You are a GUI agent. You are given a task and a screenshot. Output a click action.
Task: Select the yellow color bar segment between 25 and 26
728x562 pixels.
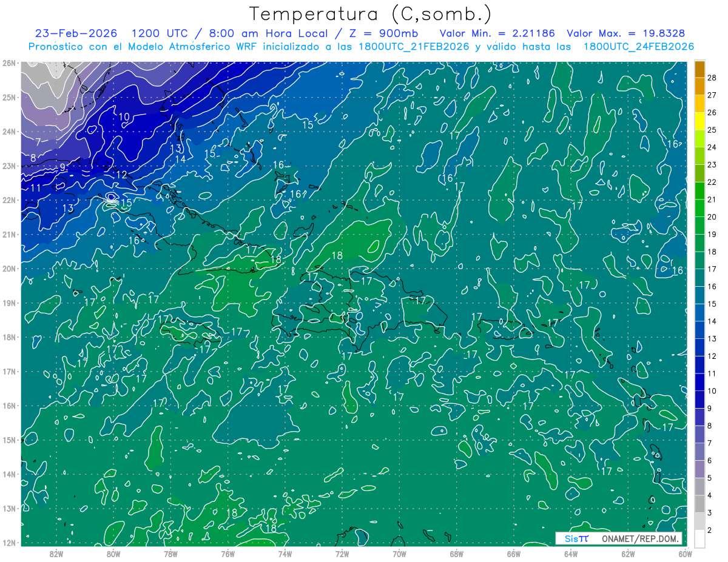699,121
